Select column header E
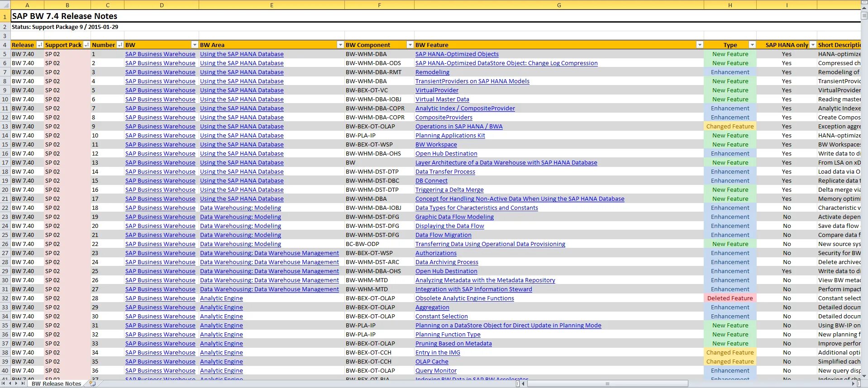This screenshot has height=388, width=868. click(272, 5)
